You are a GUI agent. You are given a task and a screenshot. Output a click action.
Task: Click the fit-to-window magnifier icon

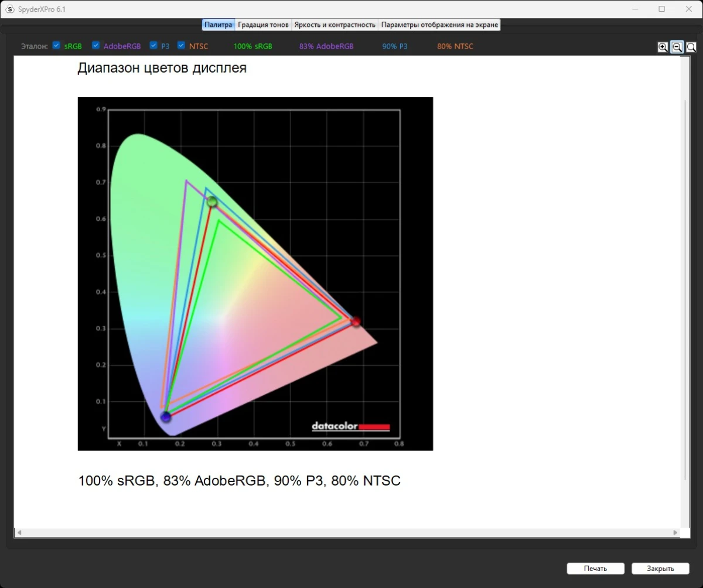691,47
